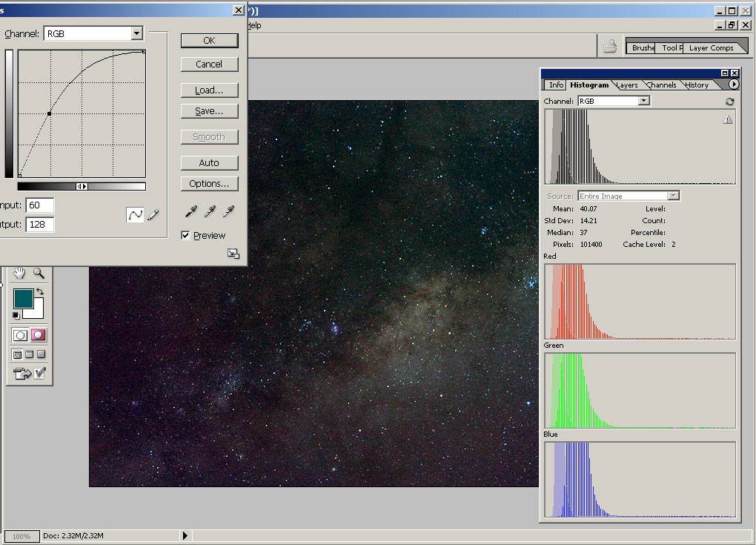This screenshot has width=756, height=545.
Task: Select the Hand tool
Action: click(20, 274)
